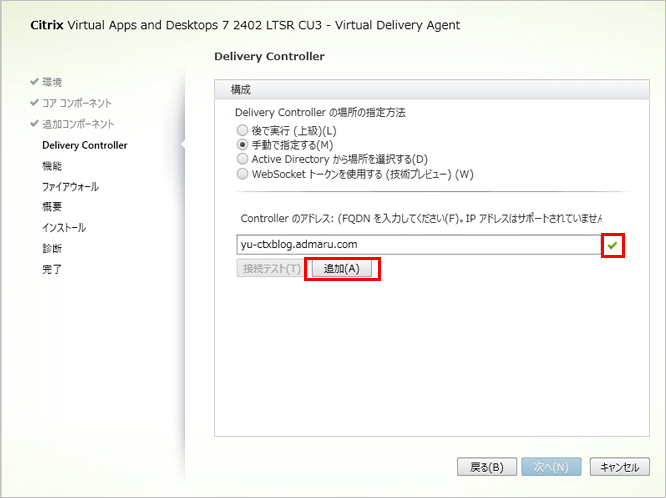
Task: Click the 戻る(B) button
Action: [x=486, y=467]
